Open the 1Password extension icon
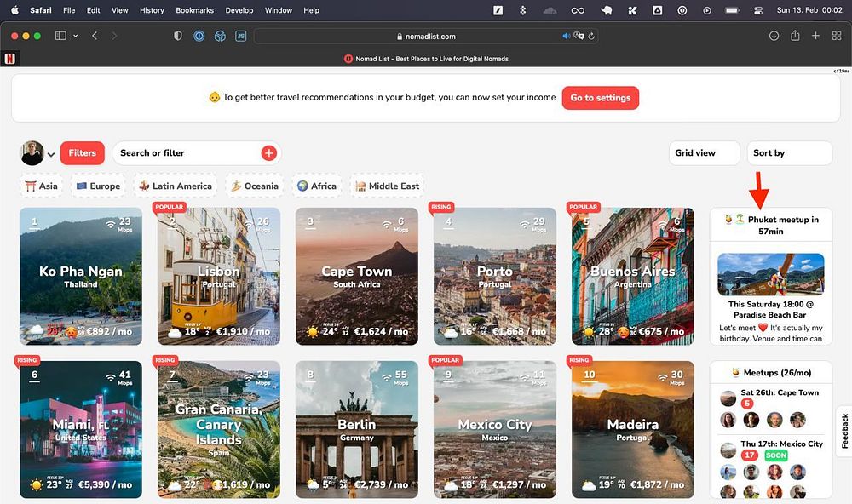Screen dimensions: 852x504 199,36
